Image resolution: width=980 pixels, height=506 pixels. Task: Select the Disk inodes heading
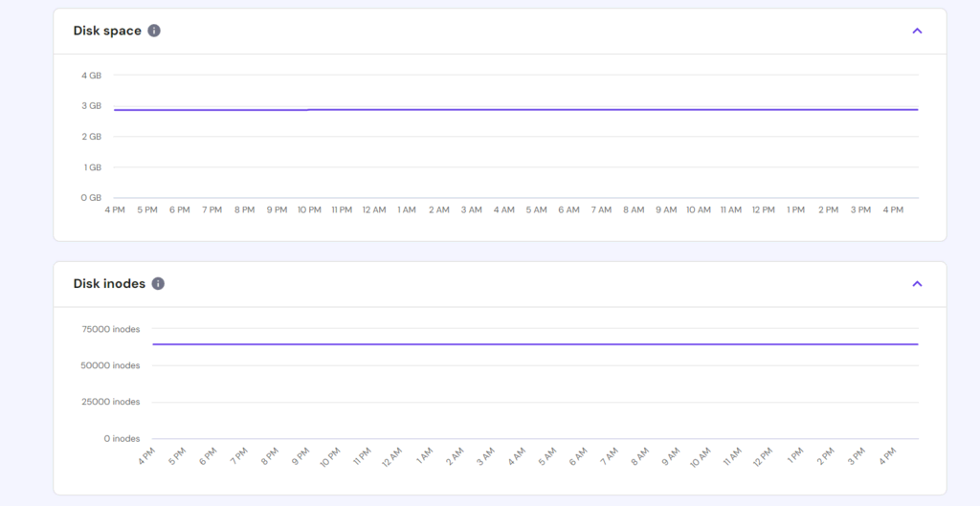point(109,284)
